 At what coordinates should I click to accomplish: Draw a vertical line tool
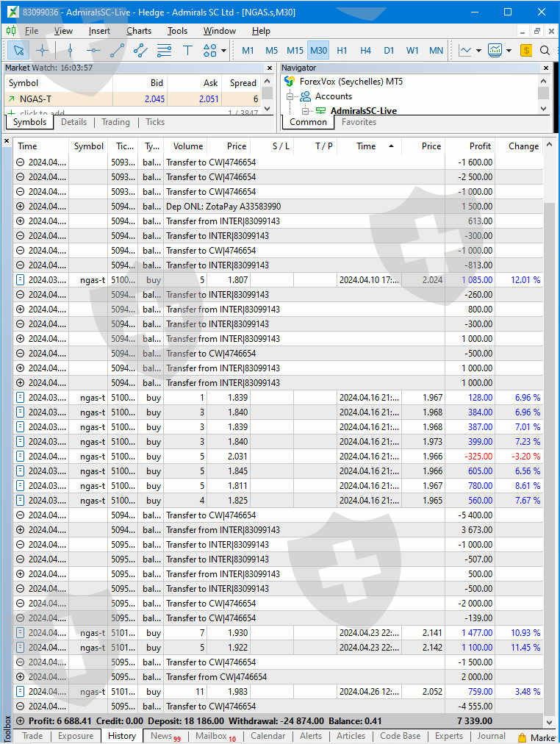[x=70, y=50]
